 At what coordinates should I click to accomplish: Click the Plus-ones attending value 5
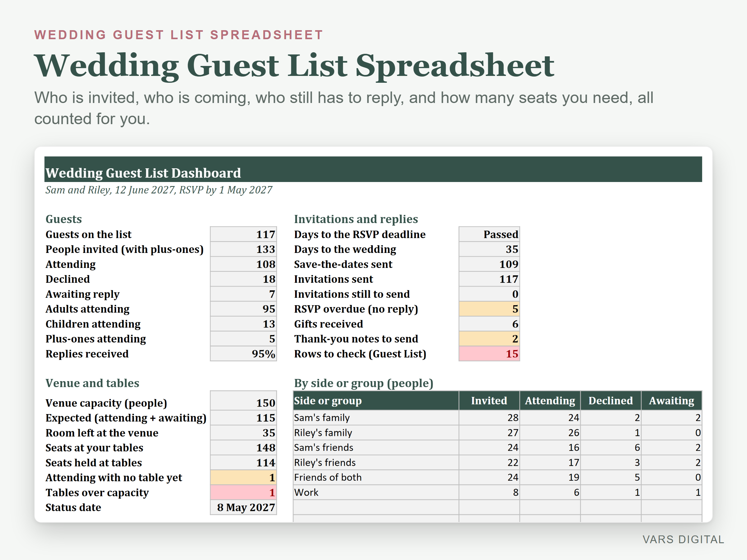click(243, 338)
